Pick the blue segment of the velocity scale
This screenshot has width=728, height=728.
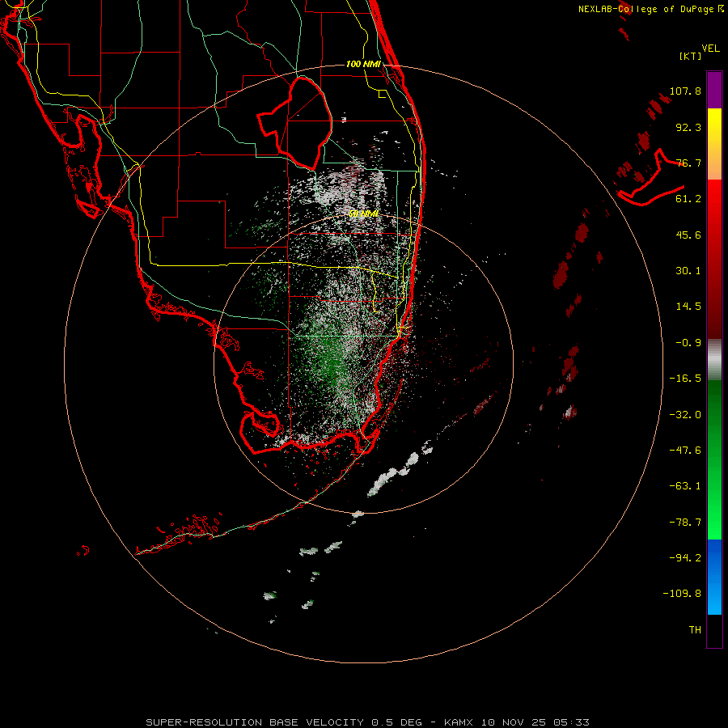714,577
